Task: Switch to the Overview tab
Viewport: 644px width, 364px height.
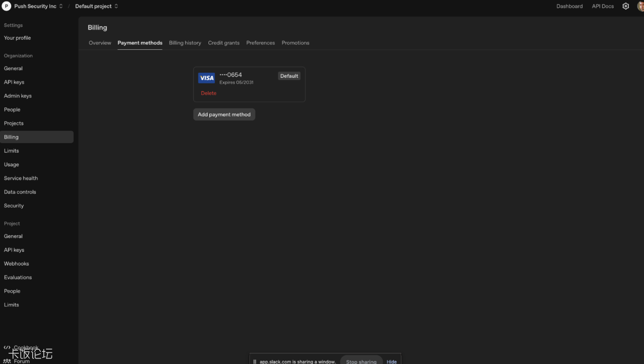Action: 100,43
